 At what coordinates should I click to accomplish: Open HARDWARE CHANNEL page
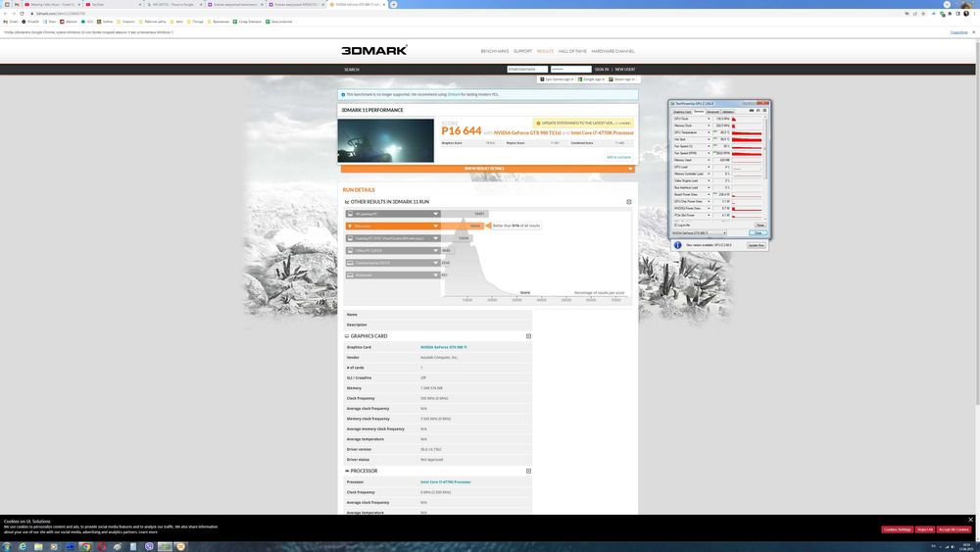pyautogui.click(x=612, y=51)
